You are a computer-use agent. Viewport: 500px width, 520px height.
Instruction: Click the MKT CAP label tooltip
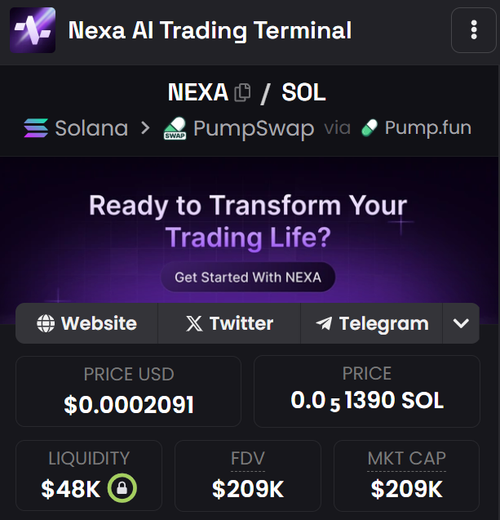point(407,458)
